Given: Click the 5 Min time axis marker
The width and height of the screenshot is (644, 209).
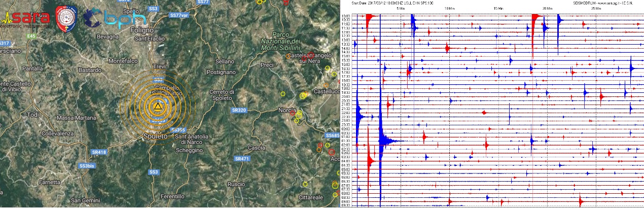Looking at the screenshot, I should (x=401, y=9).
